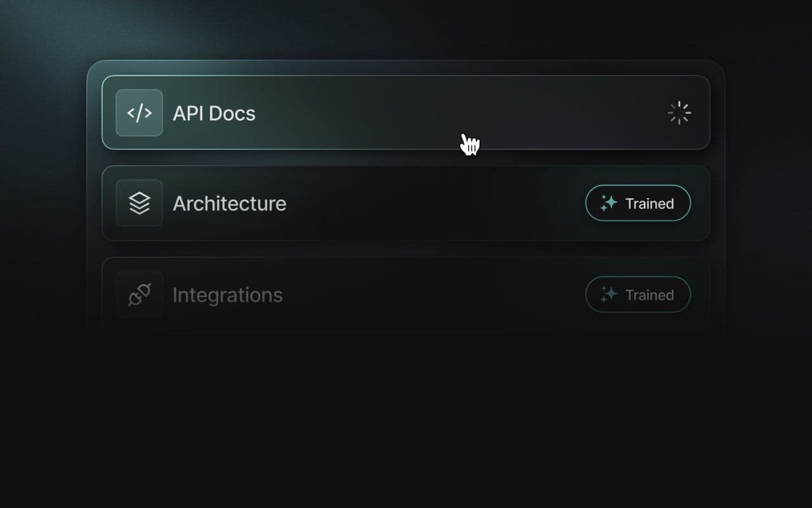Click the "Integrations" label text

[227, 295]
